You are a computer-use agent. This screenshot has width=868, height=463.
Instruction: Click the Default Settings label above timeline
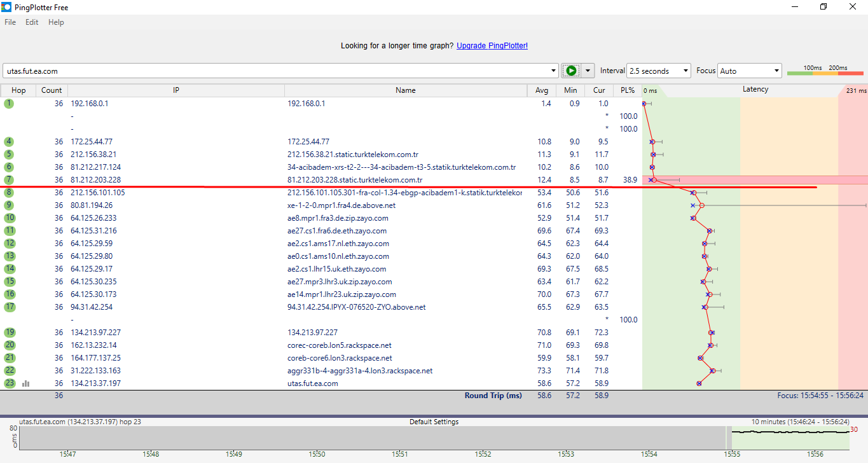click(434, 422)
